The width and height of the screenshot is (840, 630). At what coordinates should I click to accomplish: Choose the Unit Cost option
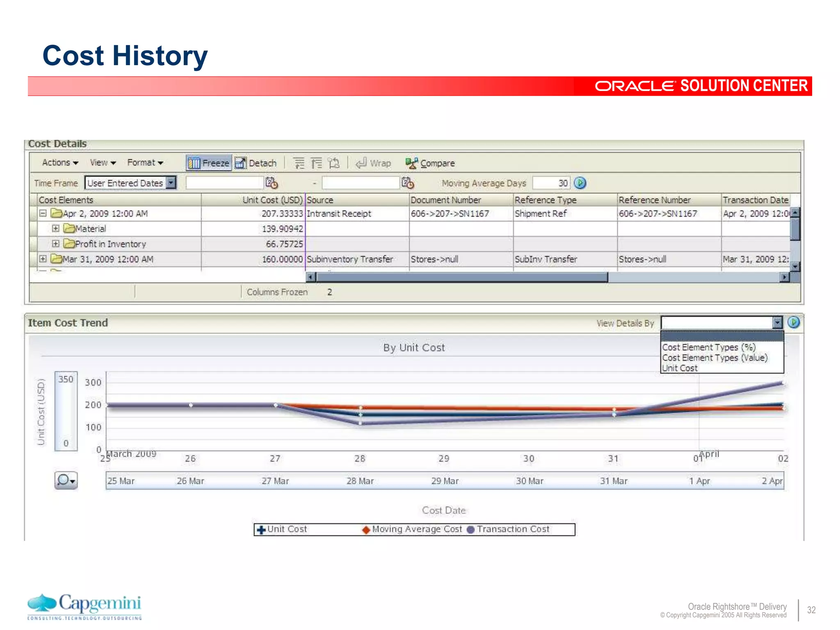point(680,368)
